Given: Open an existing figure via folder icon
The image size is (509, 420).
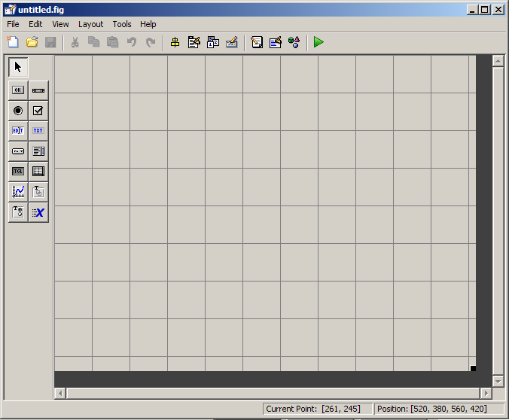Looking at the screenshot, I should (32, 42).
